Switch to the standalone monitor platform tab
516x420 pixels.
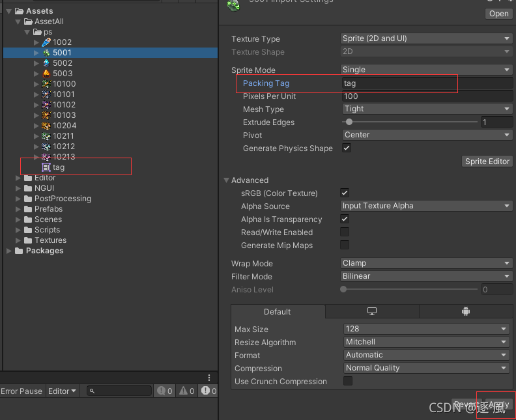[x=372, y=311]
